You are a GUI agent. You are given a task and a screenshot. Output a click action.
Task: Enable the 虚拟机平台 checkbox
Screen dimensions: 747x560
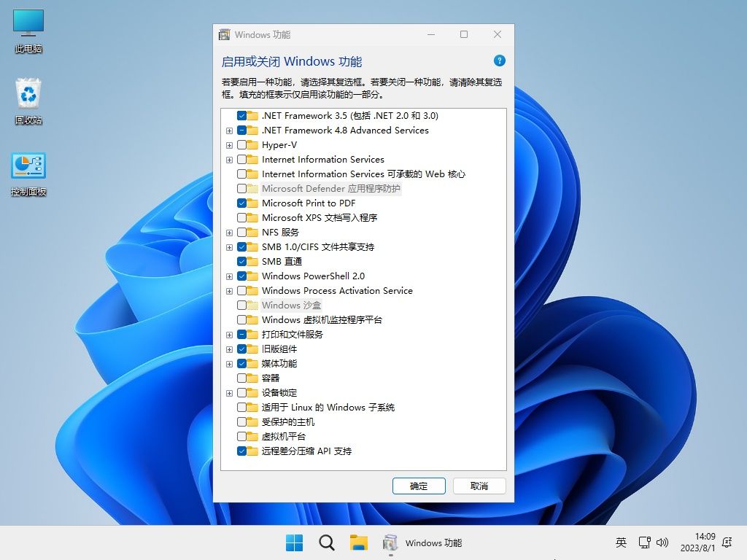pos(241,436)
